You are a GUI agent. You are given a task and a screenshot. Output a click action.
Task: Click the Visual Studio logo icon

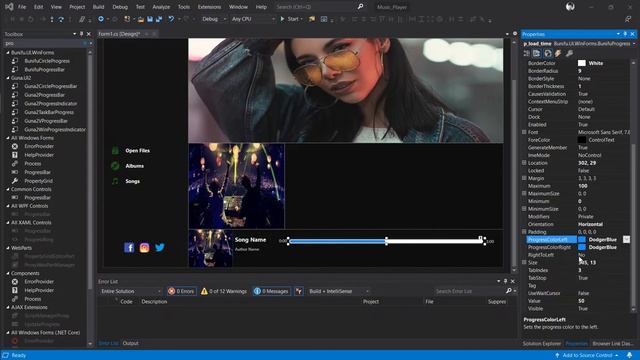point(9,7)
